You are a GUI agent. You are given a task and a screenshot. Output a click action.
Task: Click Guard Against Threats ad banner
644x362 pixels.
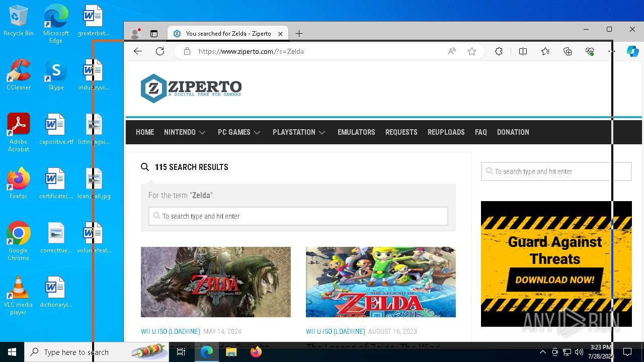pos(556,264)
